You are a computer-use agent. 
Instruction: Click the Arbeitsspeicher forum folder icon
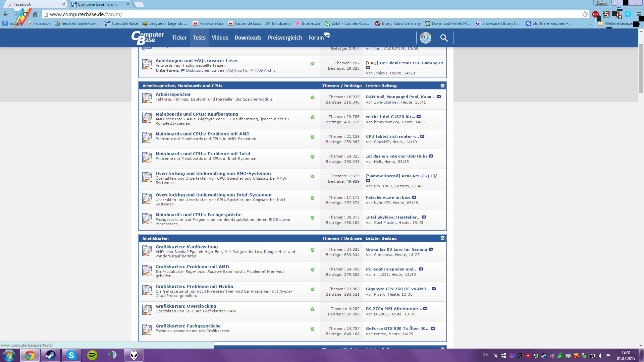click(x=147, y=98)
